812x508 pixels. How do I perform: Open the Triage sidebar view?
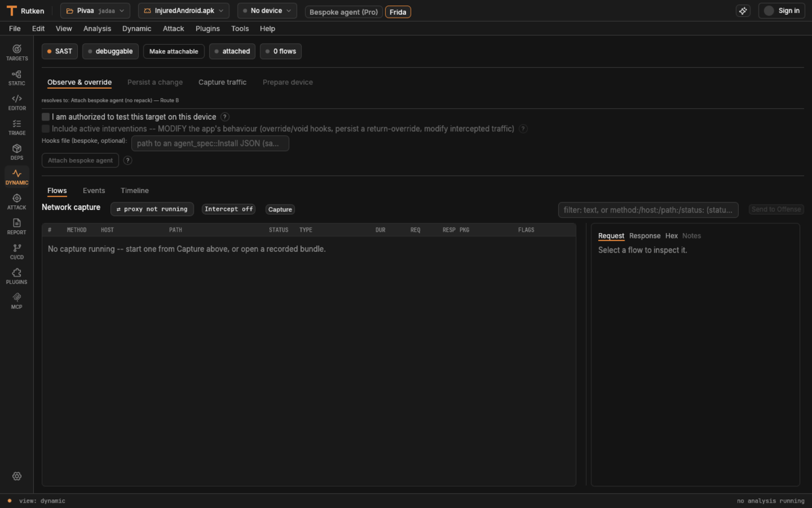[x=17, y=127]
